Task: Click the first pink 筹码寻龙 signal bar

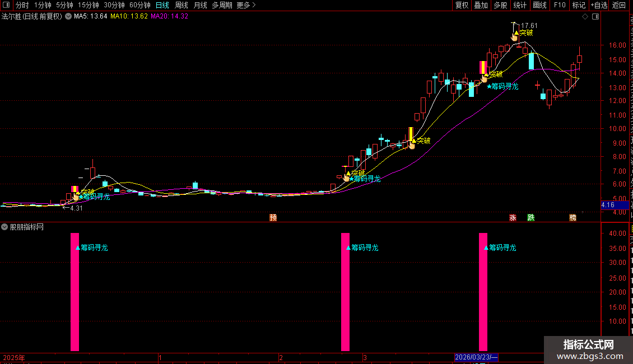Action: coord(75,292)
